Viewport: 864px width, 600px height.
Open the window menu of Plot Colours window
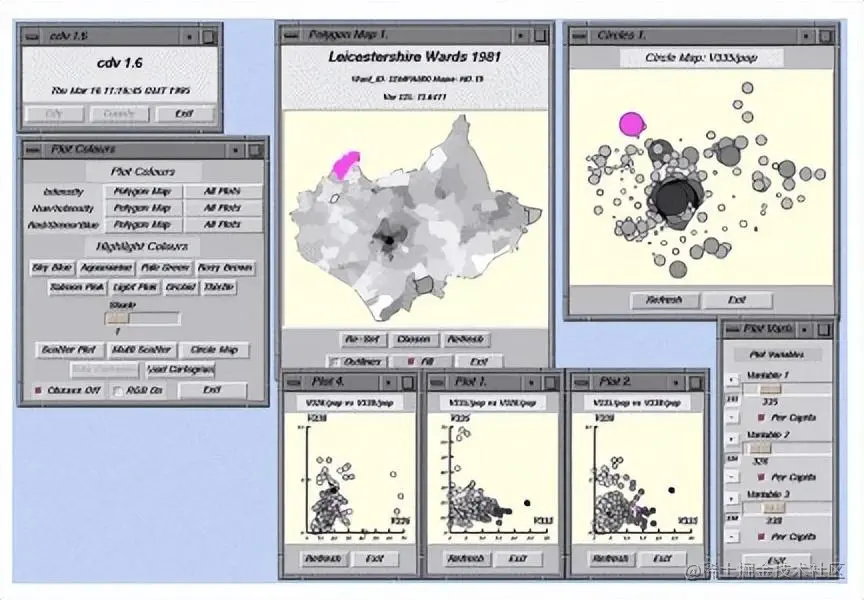pos(33,150)
